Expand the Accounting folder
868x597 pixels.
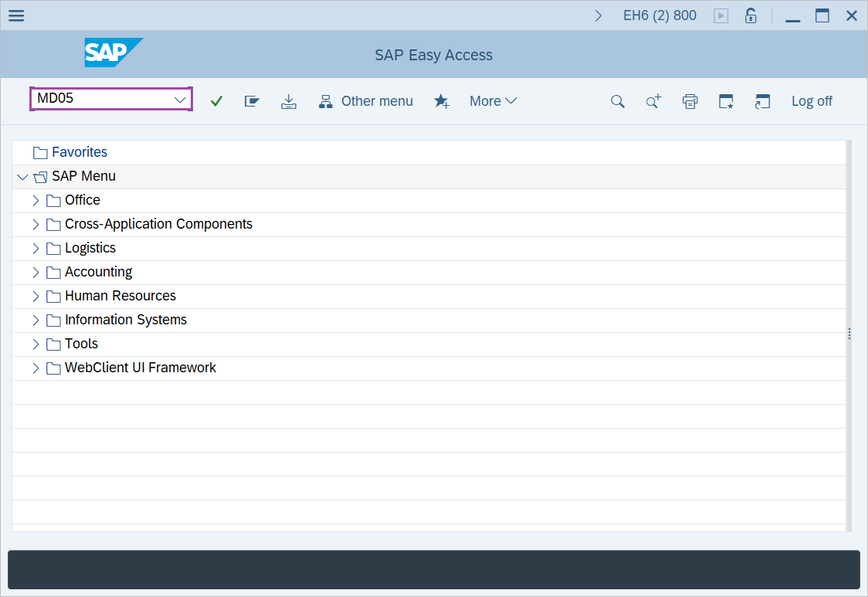[36, 272]
